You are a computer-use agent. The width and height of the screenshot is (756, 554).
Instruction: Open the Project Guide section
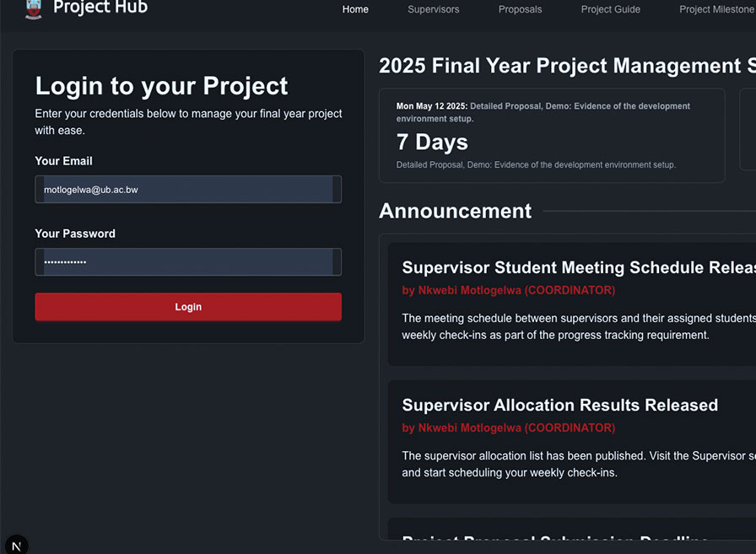point(610,9)
